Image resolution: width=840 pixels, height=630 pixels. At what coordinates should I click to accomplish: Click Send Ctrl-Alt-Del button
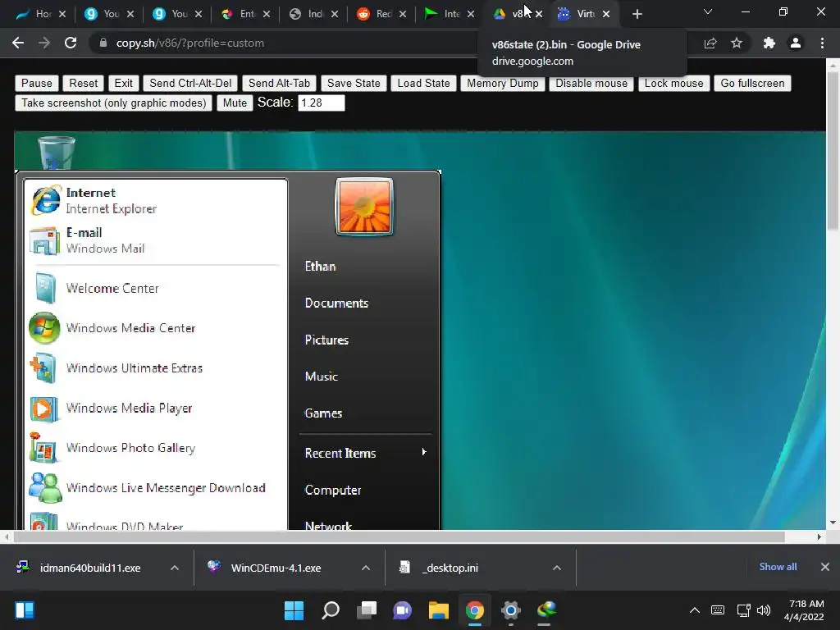pyautogui.click(x=190, y=83)
